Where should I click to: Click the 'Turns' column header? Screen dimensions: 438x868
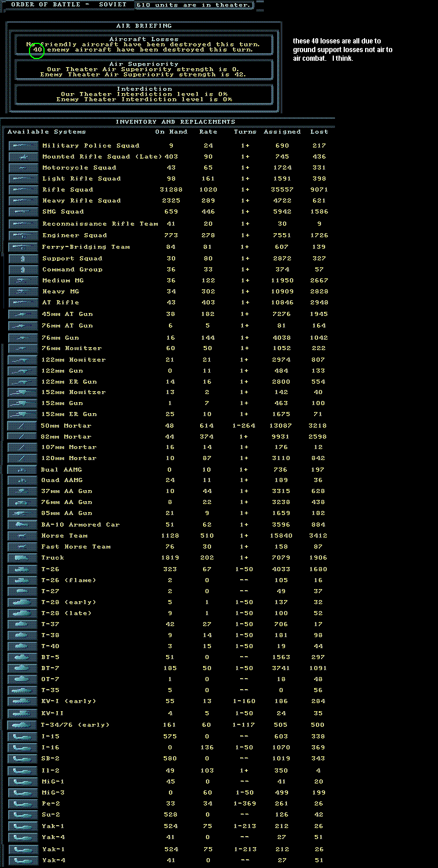(245, 132)
